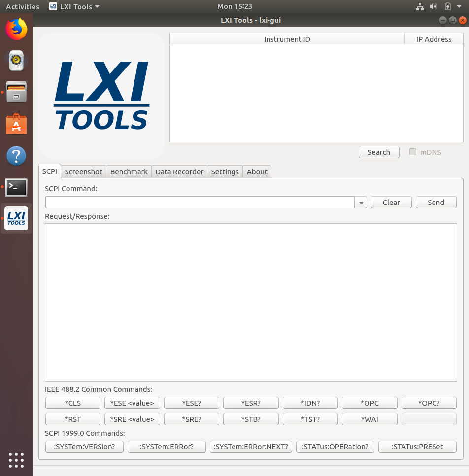Enable the mDNS checkbox

pyautogui.click(x=413, y=152)
